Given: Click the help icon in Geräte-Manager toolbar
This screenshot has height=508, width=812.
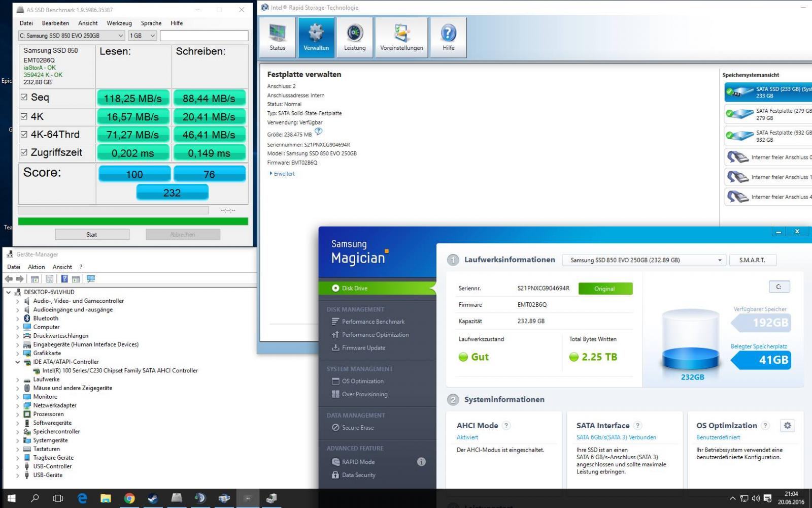Looking at the screenshot, I should click(64, 279).
